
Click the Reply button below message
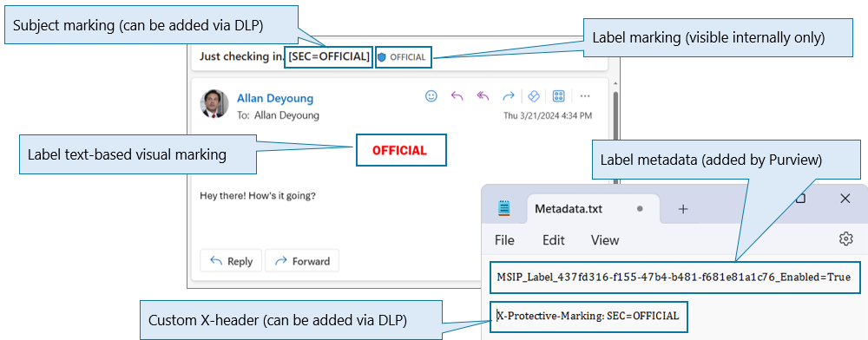[232, 261]
